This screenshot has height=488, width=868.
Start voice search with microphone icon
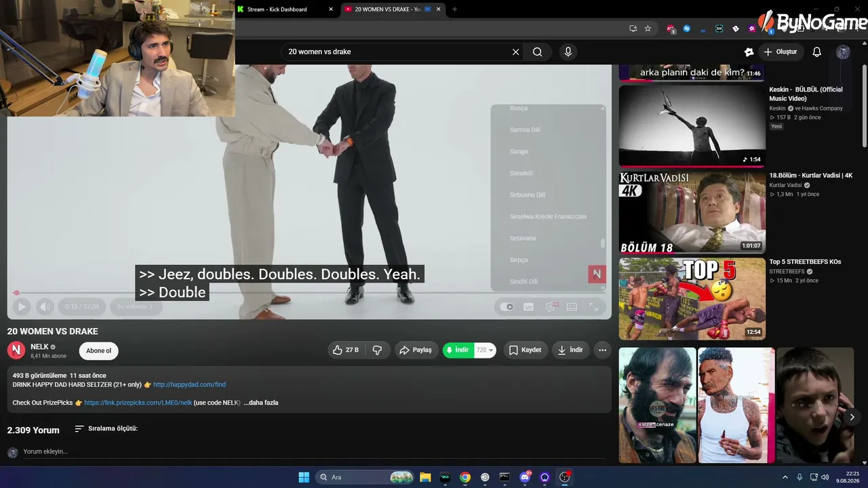(x=568, y=52)
